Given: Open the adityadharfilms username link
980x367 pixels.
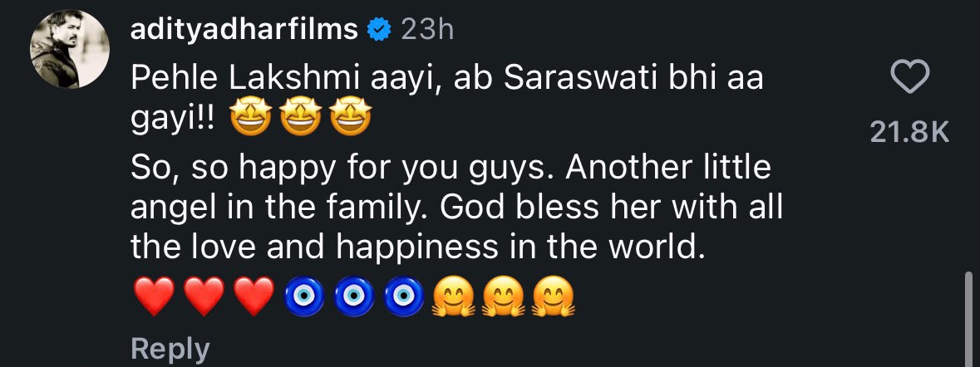Looking at the screenshot, I should pyautogui.click(x=244, y=29).
